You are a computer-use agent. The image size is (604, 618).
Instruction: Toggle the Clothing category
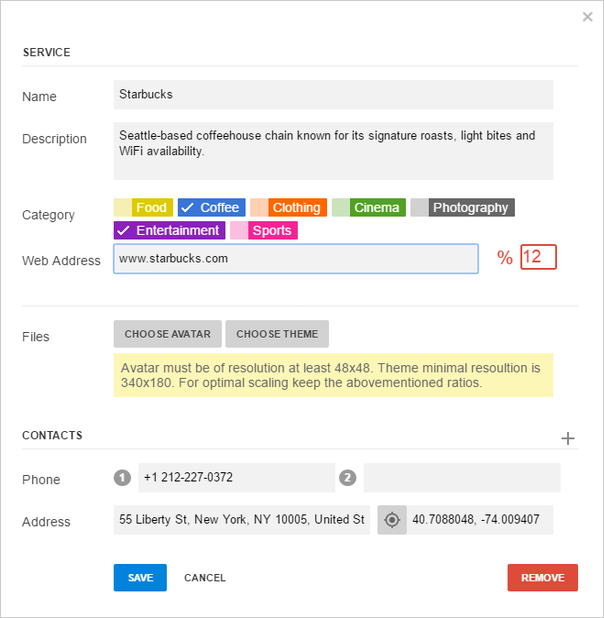pos(289,207)
